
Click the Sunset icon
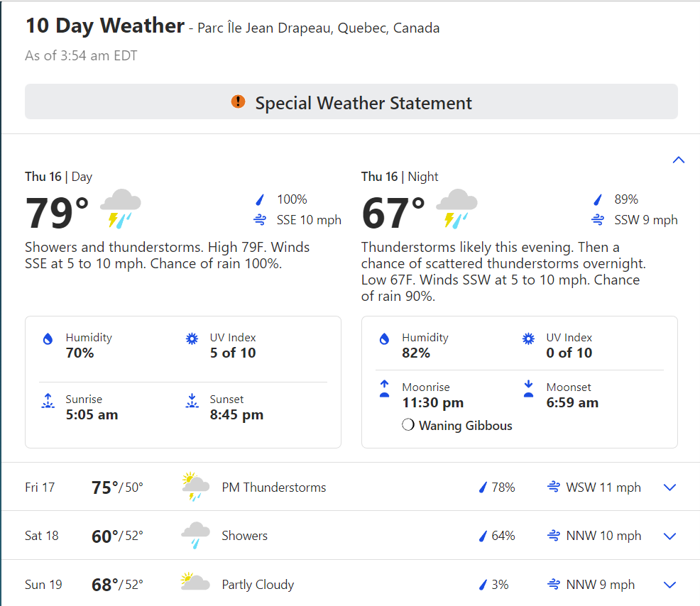tap(192, 401)
